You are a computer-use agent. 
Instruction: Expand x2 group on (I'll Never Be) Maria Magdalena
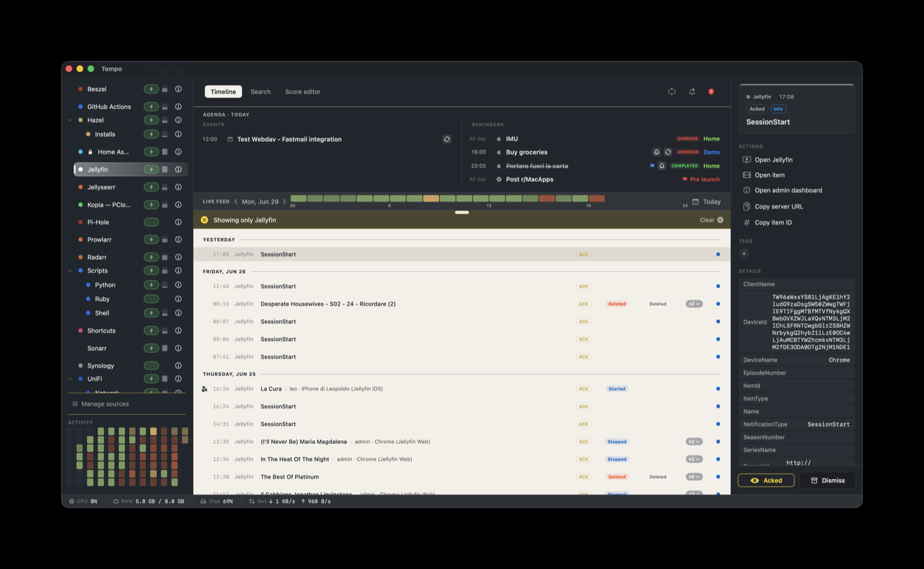coord(694,442)
